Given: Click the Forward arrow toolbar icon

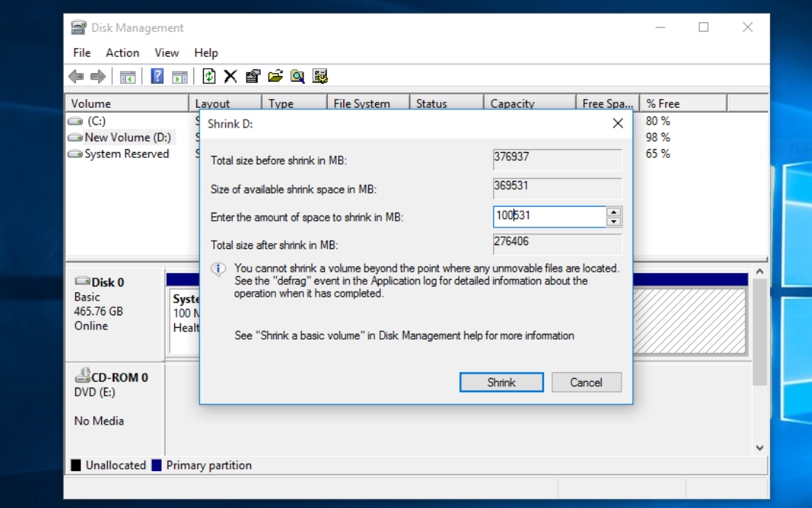Looking at the screenshot, I should click(x=98, y=77).
